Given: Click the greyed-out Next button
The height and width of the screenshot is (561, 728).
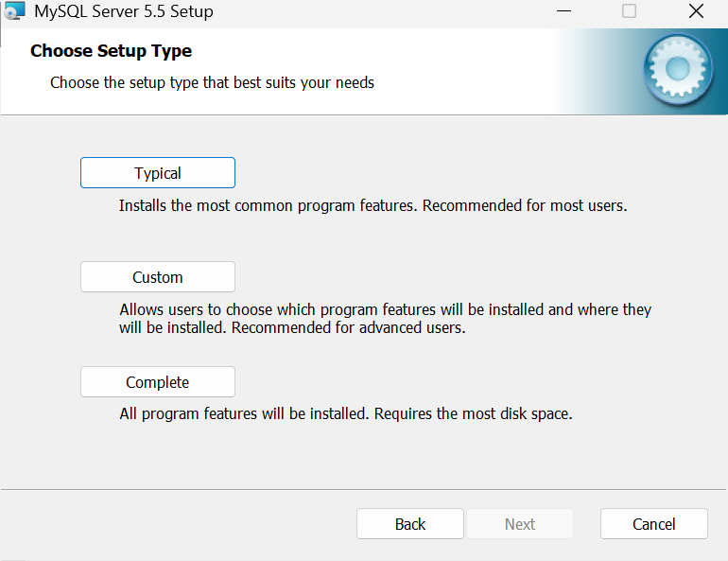Looking at the screenshot, I should (520, 524).
